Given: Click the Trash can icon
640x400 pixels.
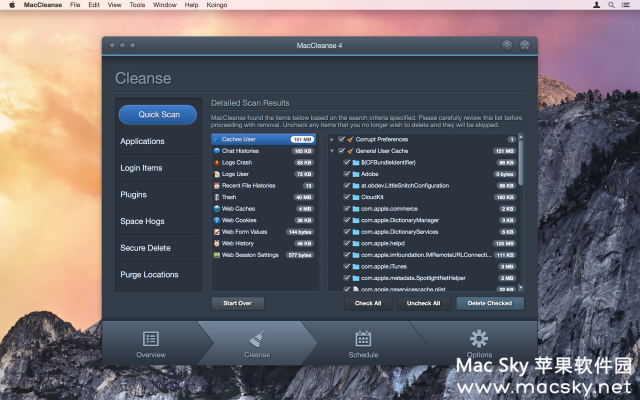Looking at the screenshot, I should (x=217, y=197).
